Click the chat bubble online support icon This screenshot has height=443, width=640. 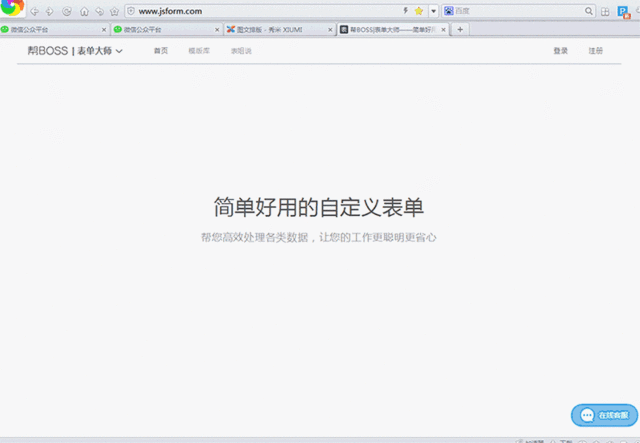click(587, 415)
